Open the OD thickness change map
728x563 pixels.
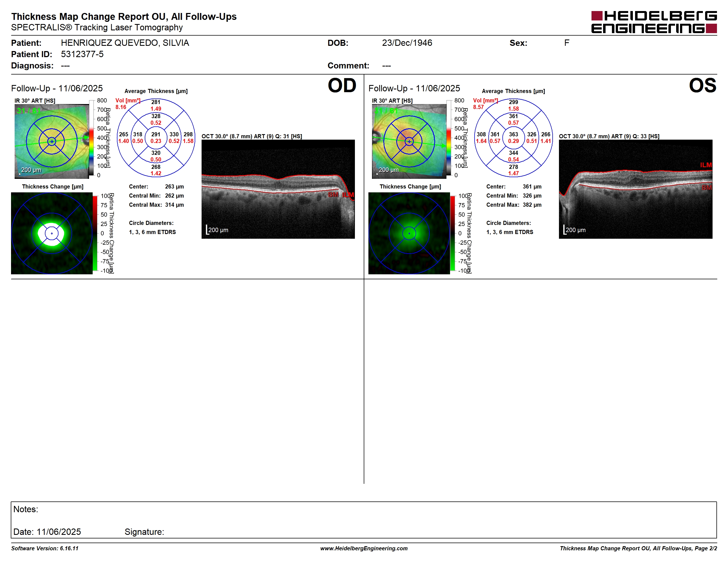pyautogui.click(x=52, y=233)
